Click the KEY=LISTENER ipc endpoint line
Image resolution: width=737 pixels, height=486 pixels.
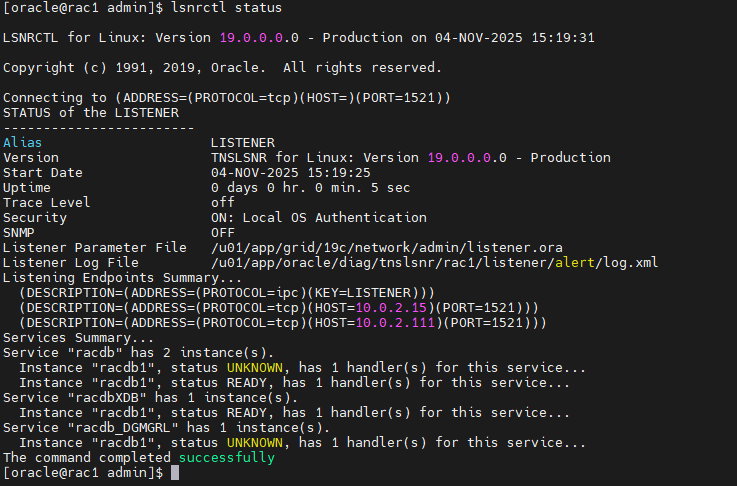[219, 292]
